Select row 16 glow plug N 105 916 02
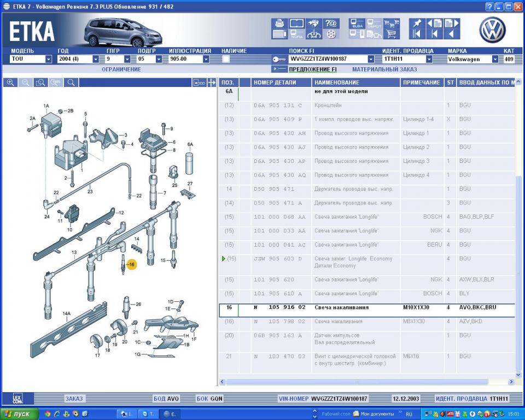 pyautogui.click(x=366, y=310)
